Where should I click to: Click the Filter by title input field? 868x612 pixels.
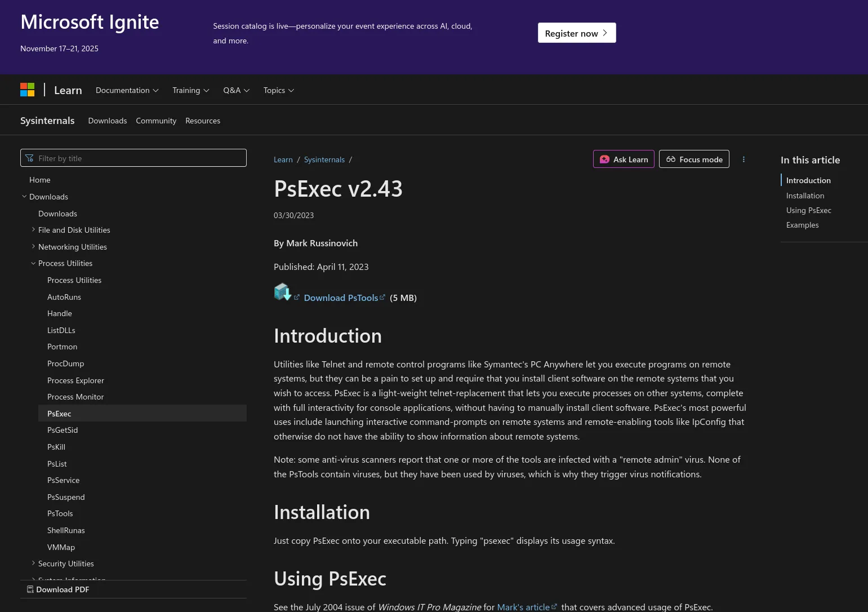tap(133, 158)
